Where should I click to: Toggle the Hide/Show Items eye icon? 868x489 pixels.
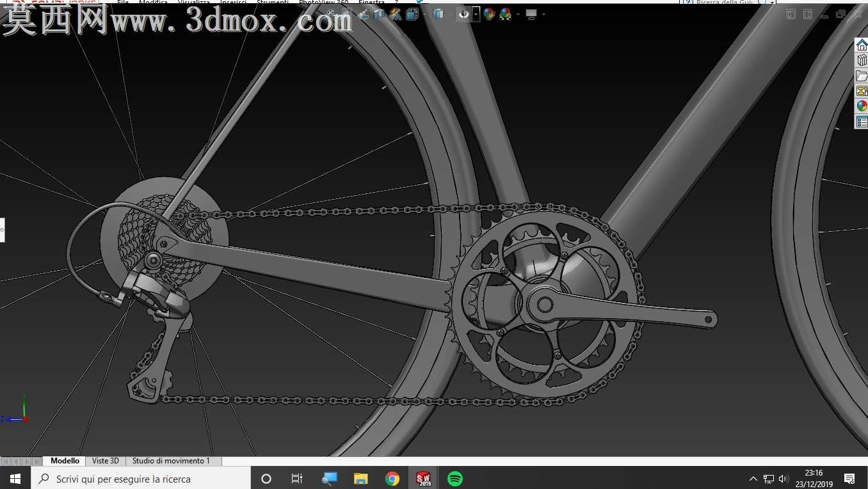[464, 14]
